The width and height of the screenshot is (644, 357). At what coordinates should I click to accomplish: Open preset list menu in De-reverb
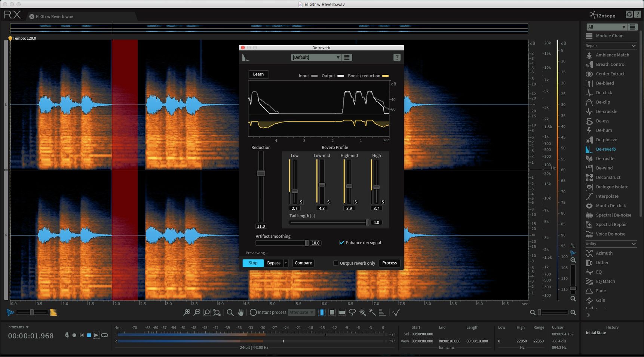347,57
